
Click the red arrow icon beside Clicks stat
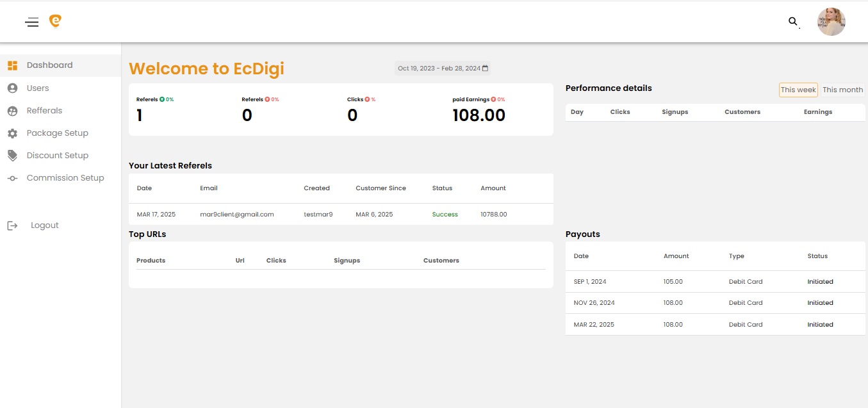coord(367,99)
